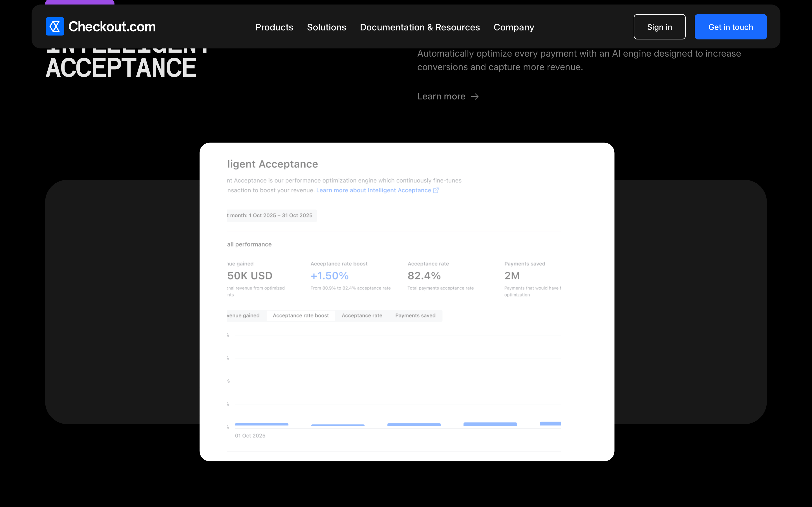
Task: Click the 82.4% acceptance rate metric
Action: tap(424, 276)
